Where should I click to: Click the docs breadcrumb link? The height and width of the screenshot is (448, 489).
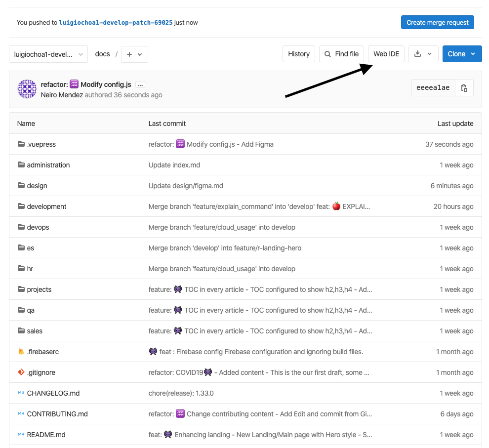102,54
